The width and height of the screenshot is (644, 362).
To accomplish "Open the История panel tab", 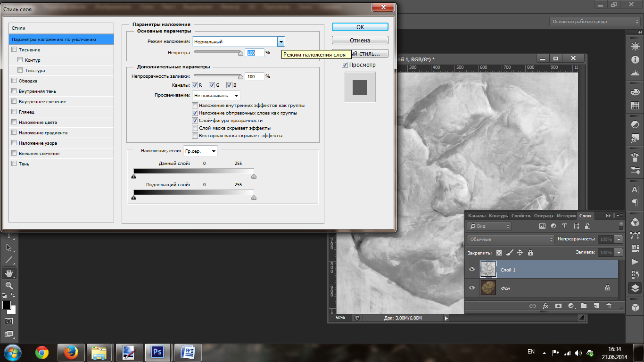I will (x=566, y=216).
